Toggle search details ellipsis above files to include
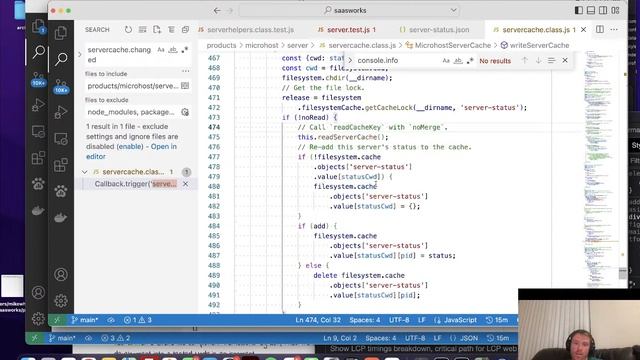 click(x=186, y=71)
